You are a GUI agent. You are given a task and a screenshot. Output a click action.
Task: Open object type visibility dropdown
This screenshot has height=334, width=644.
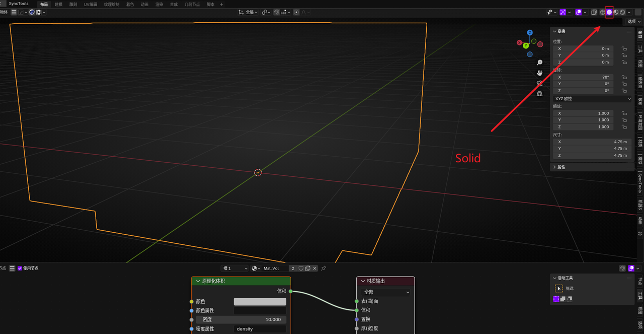pyautogui.click(x=552, y=12)
